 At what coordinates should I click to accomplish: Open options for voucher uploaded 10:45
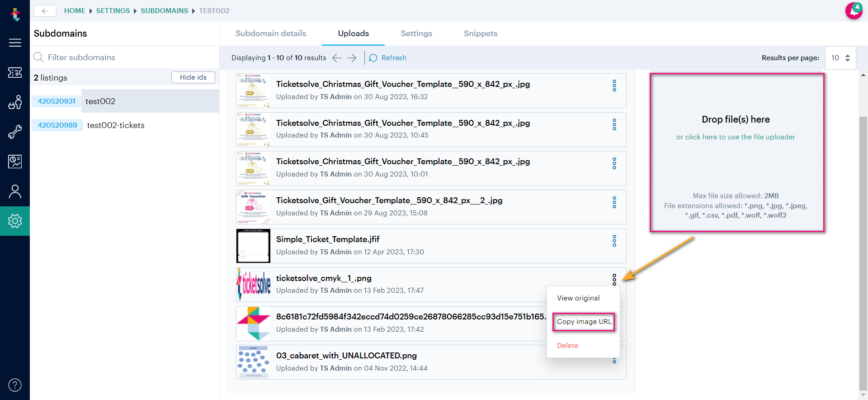(614, 124)
